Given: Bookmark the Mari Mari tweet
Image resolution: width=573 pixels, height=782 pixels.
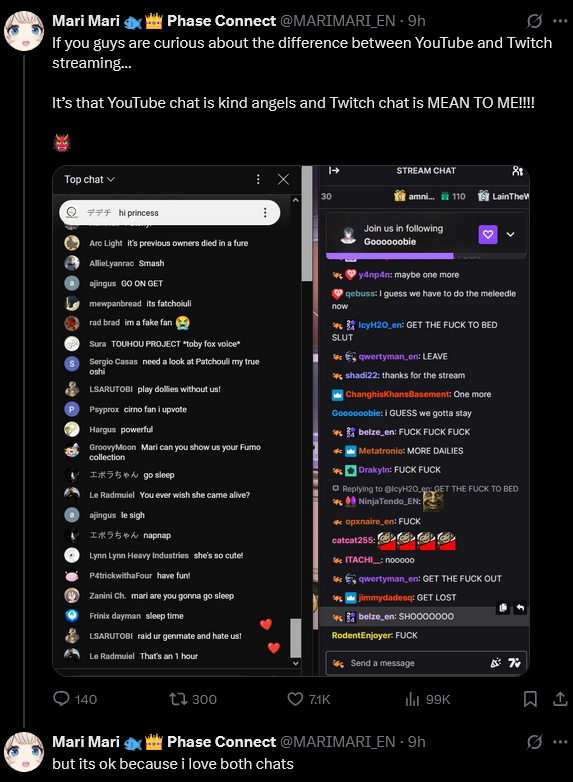Looking at the screenshot, I should [x=530, y=699].
